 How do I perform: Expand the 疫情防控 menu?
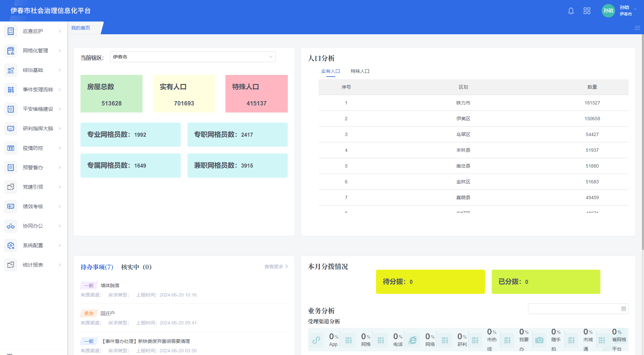coord(33,148)
